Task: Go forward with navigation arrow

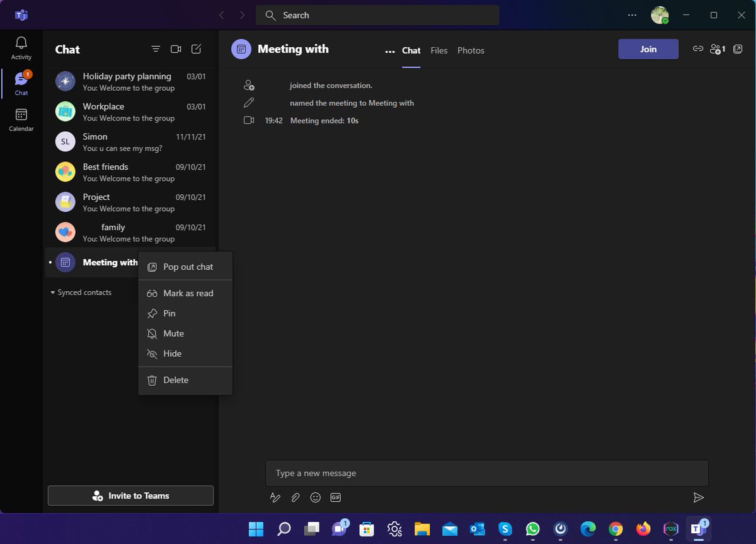Action: click(x=242, y=15)
